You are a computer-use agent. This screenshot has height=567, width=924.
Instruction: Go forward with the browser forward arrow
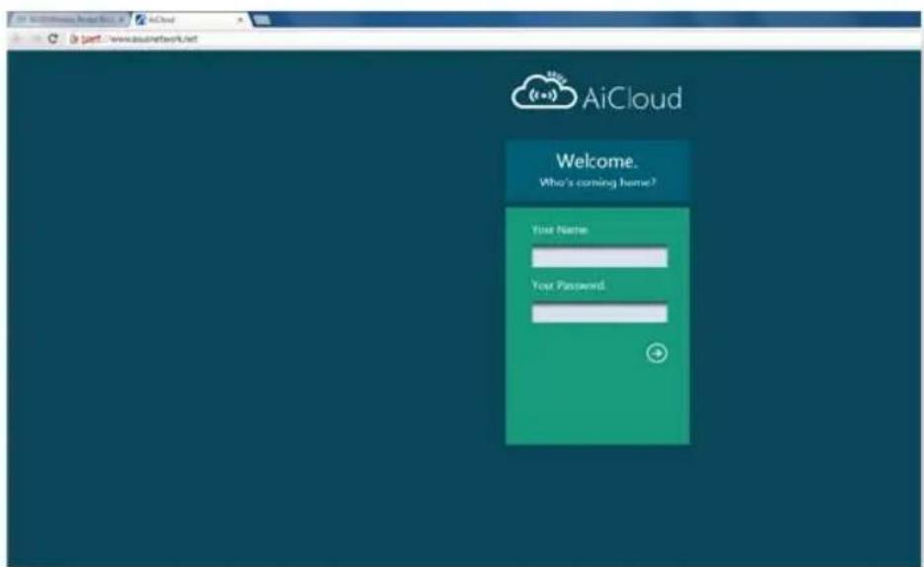pyautogui.click(x=36, y=39)
